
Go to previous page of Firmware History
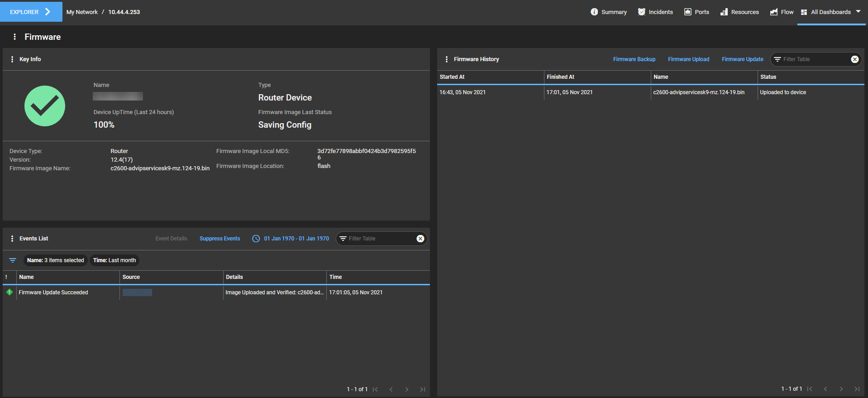click(x=825, y=389)
